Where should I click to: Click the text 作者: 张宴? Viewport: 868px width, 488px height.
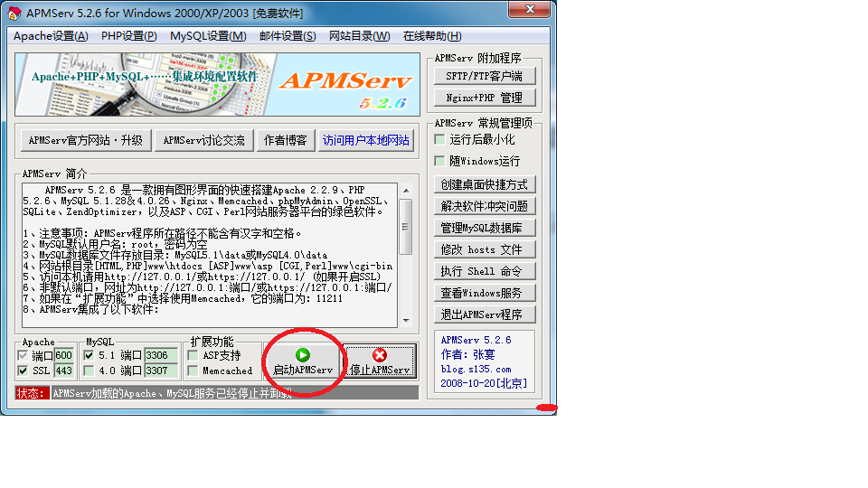click(x=467, y=354)
